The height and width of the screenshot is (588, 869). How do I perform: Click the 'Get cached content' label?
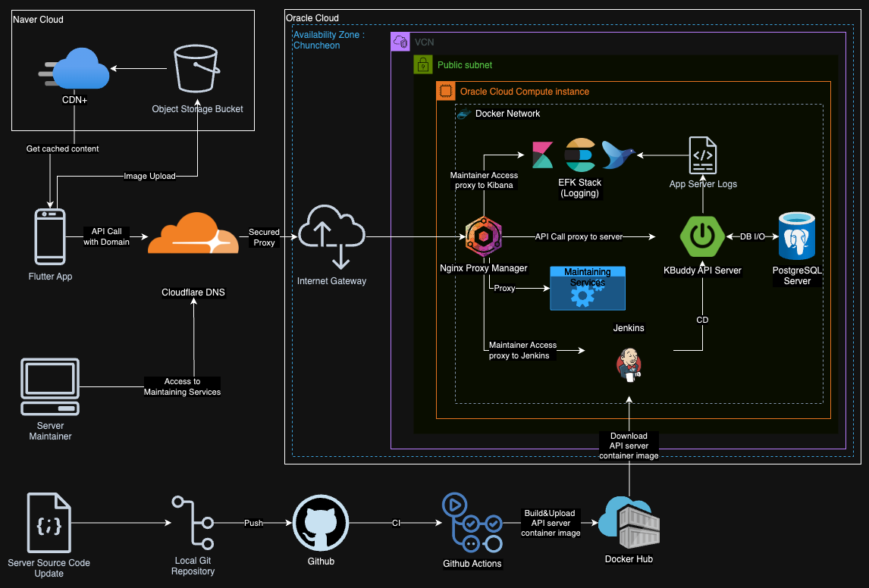pos(63,149)
